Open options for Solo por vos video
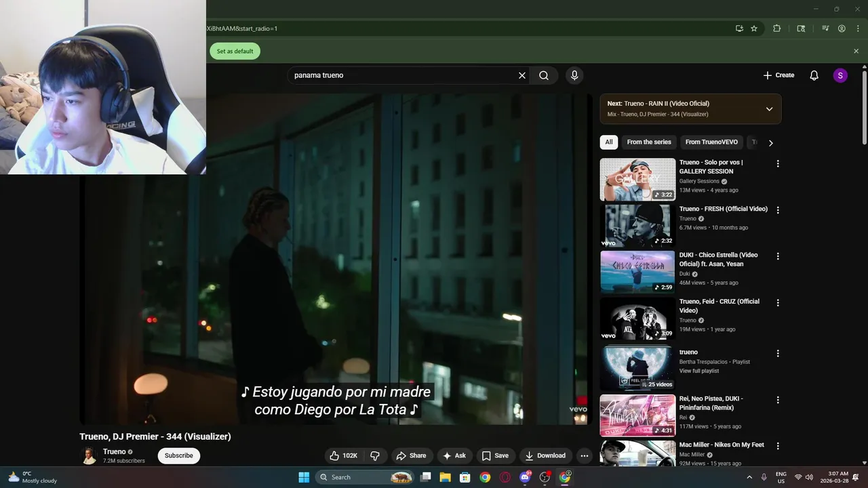 [x=778, y=163]
